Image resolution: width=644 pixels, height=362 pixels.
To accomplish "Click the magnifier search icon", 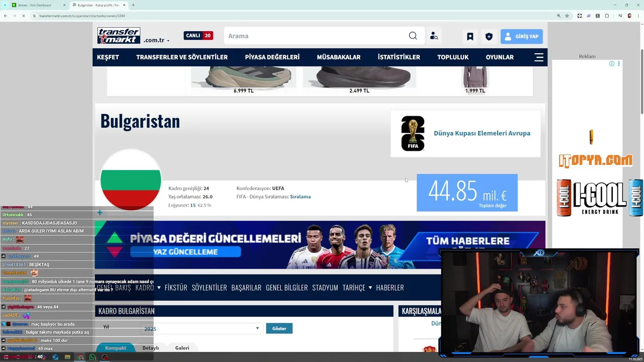I will (x=413, y=36).
